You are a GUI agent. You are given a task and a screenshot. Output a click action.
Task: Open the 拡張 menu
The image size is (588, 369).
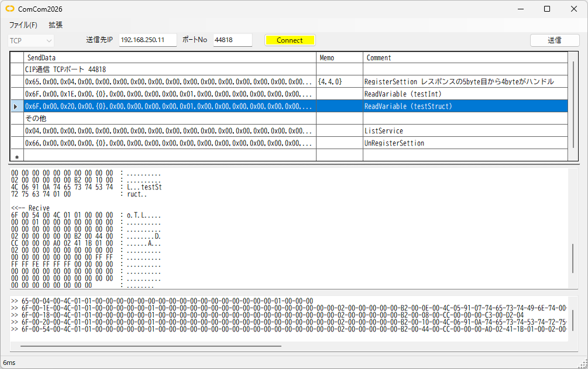pyautogui.click(x=56, y=25)
